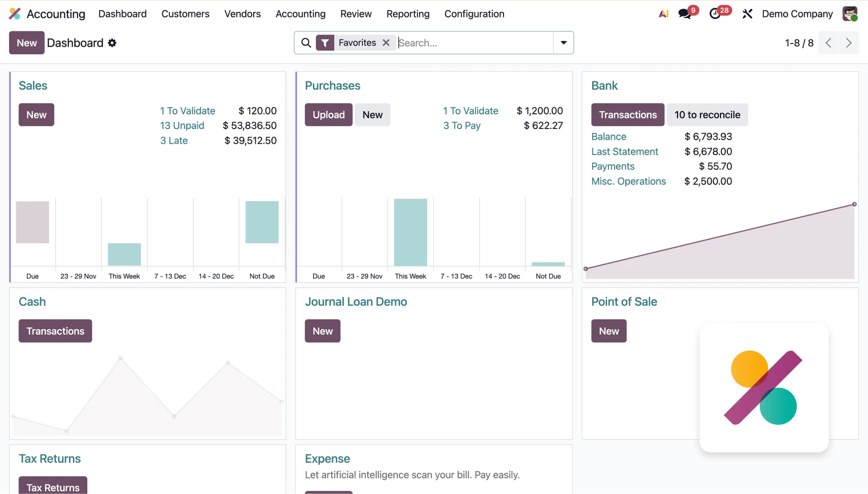Switch company via Demo Company
Screen dimensions: 868x494
pyautogui.click(x=797, y=14)
